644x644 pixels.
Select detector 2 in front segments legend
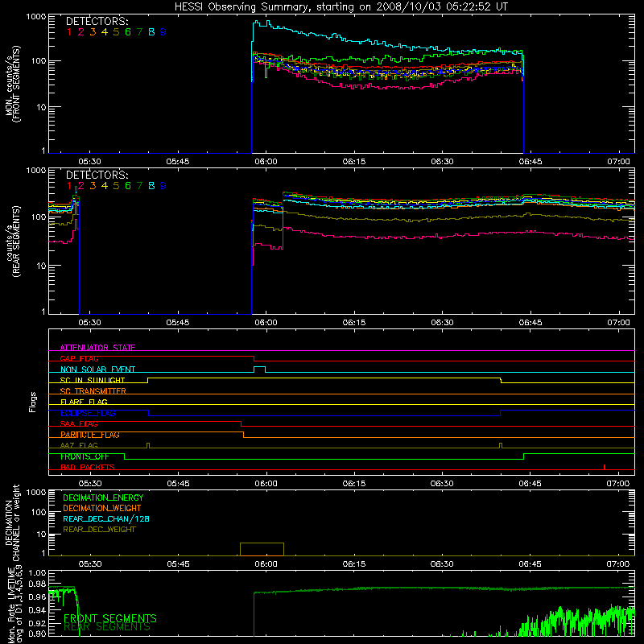click(x=81, y=32)
